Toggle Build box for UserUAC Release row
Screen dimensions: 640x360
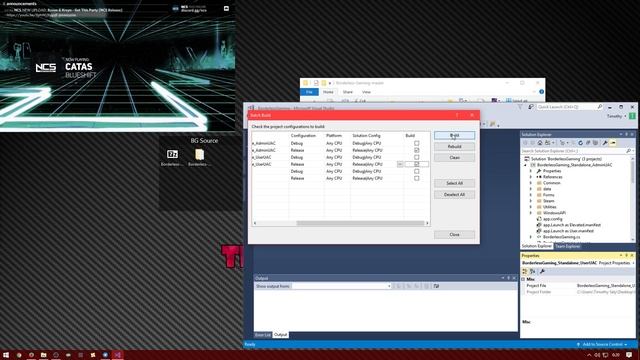tap(416, 164)
